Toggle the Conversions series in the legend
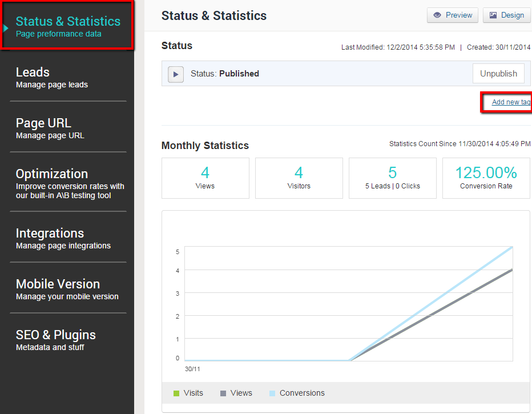The height and width of the screenshot is (414, 532). pyautogui.click(x=302, y=393)
